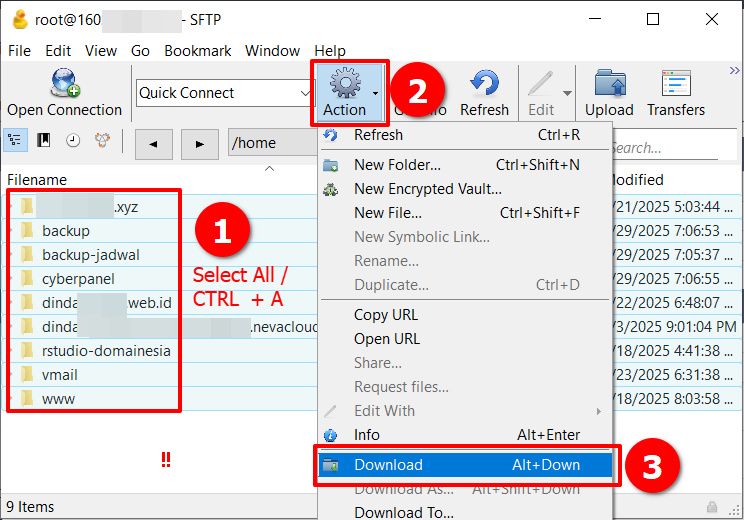The width and height of the screenshot is (744, 520).
Task: Choose Download from the Action menu
Action: (389, 465)
